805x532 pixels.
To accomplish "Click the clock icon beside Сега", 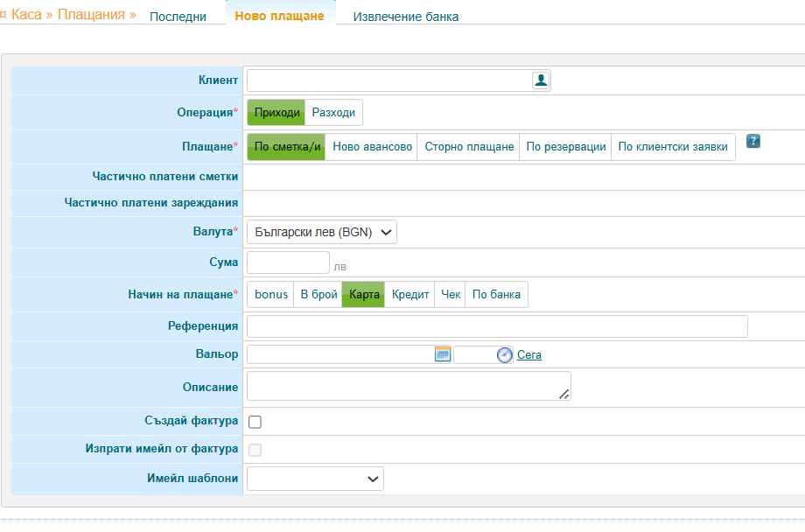I will coord(504,354).
